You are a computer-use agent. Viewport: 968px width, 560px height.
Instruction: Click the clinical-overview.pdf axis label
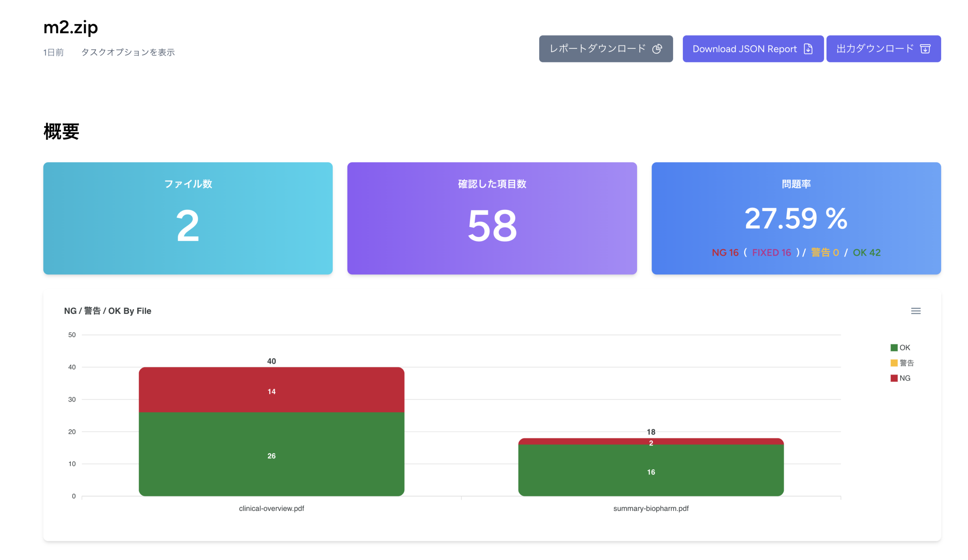pos(271,508)
